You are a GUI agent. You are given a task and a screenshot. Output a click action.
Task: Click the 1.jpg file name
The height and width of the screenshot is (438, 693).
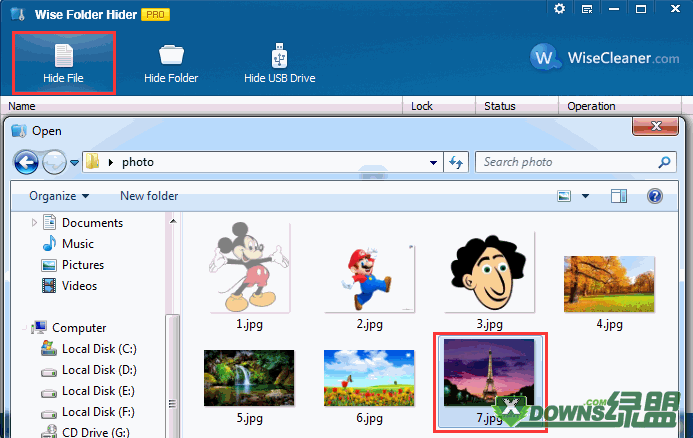click(249, 324)
